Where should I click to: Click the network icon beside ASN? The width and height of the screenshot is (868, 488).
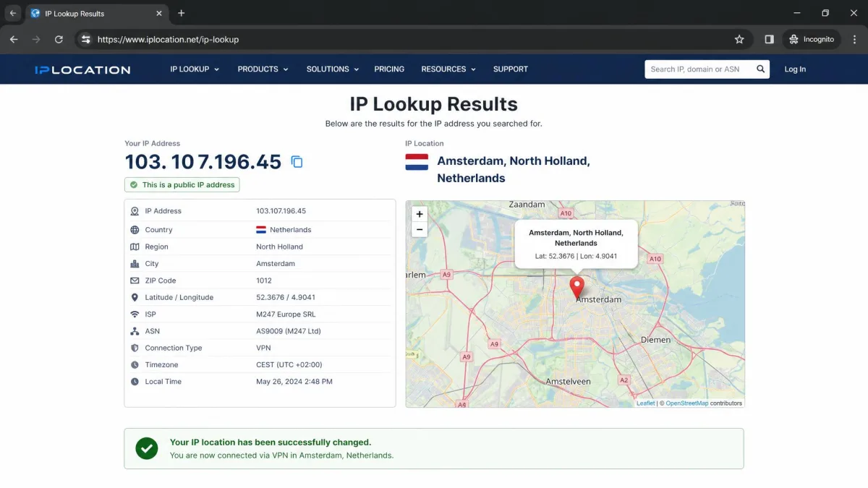[135, 331]
